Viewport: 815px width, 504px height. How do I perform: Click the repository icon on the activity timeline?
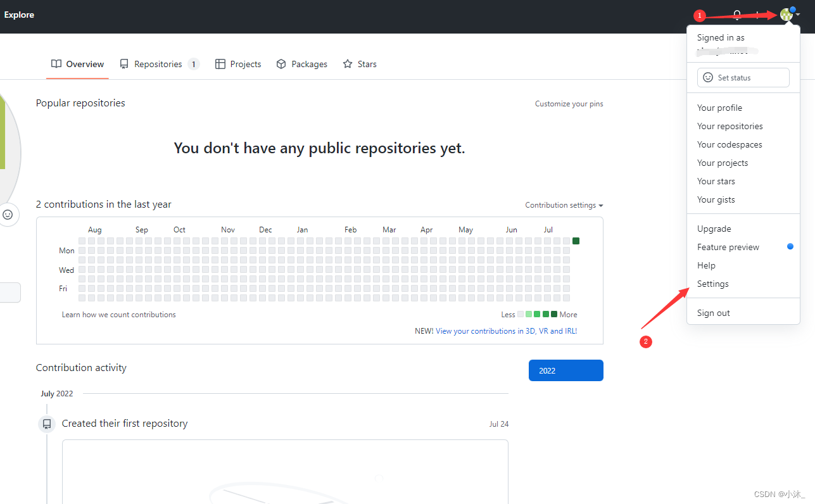coord(47,424)
